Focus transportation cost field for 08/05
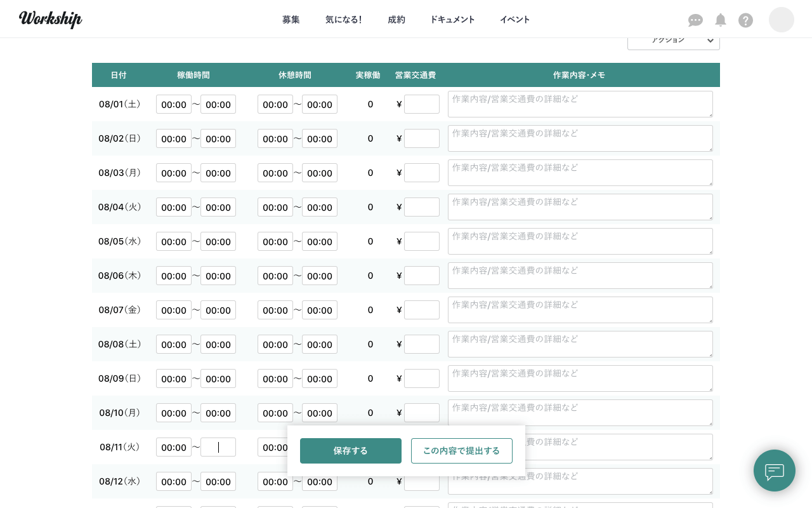This screenshot has width=812, height=508. coord(422,241)
